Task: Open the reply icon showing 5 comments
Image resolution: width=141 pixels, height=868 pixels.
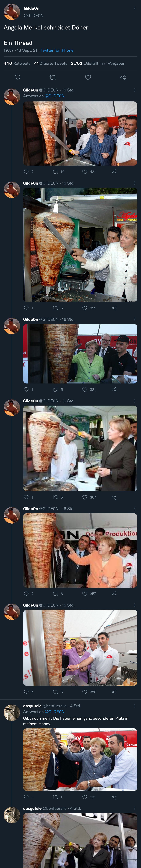Action: coord(26,692)
